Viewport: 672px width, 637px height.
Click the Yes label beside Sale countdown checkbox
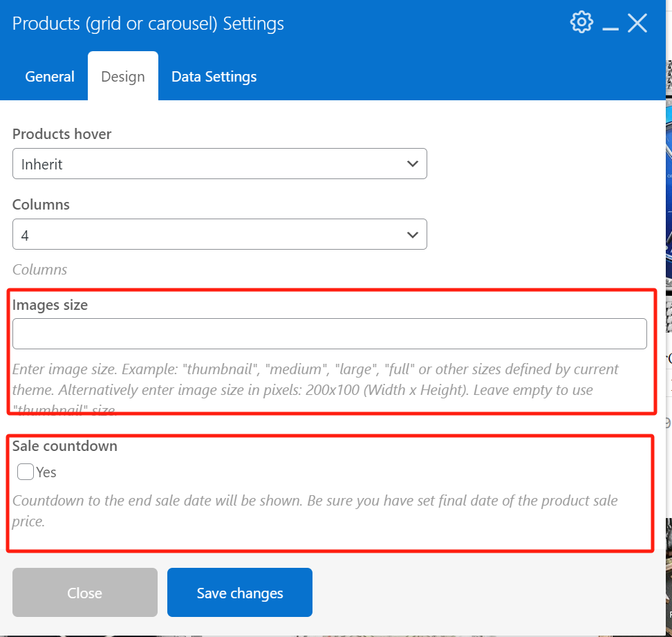(x=46, y=472)
